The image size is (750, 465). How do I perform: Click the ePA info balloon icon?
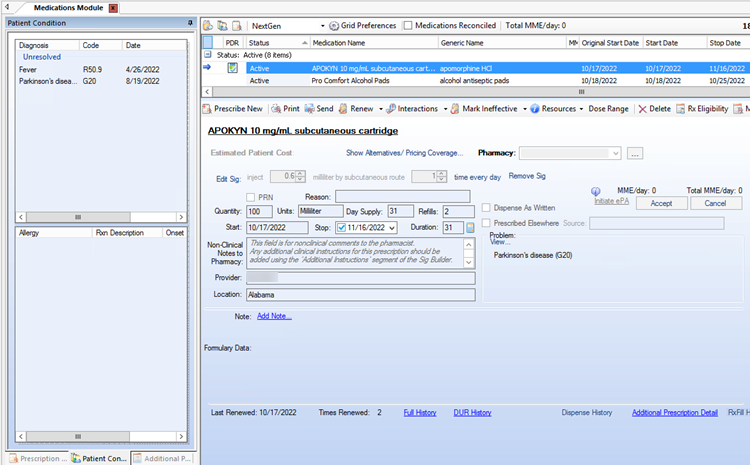point(596,191)
